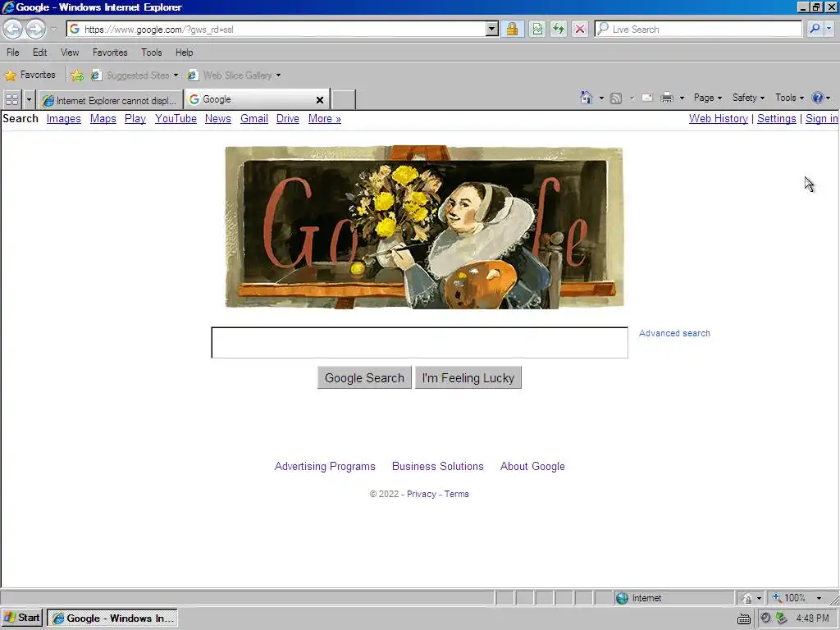Image resolution: width=840 pixels, height=630 pixels.
Task: Open the YouTube link
Action: coord(176,119)
